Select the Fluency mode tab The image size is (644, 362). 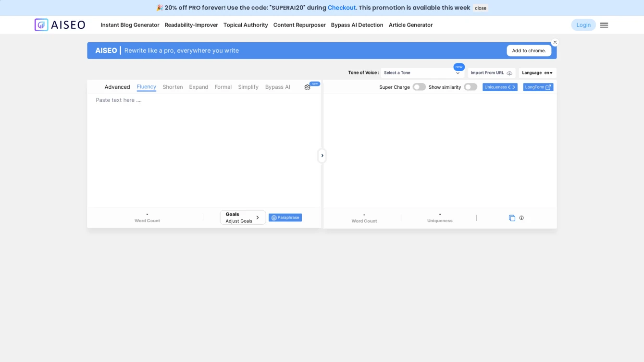[x=147, y=87]
